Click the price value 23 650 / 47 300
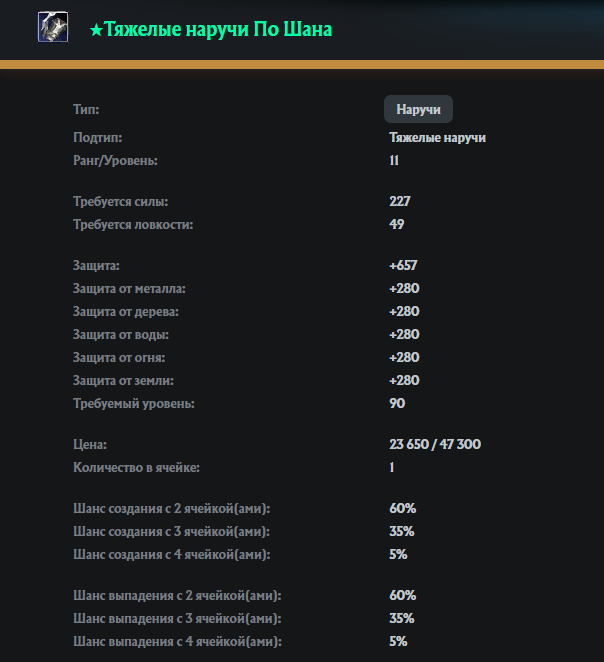Image resolution: width=604 pixels, height=662 pixels. pos(439,444)
